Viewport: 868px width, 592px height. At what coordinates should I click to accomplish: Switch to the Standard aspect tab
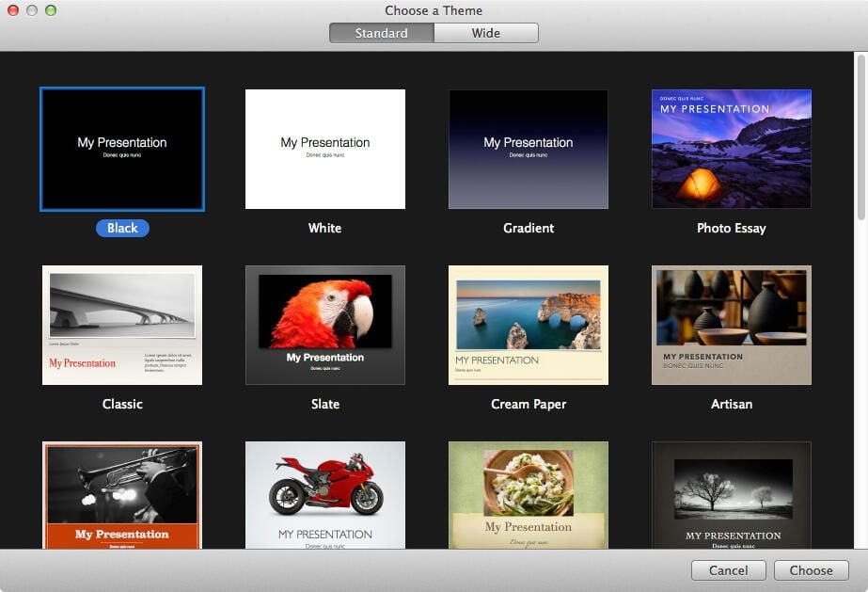point(382,33)
